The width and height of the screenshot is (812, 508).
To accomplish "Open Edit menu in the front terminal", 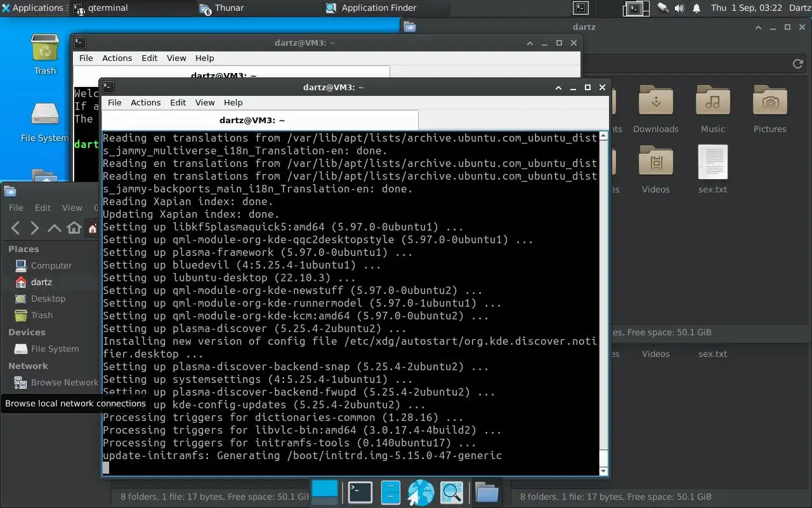I will tap(178, 102).
